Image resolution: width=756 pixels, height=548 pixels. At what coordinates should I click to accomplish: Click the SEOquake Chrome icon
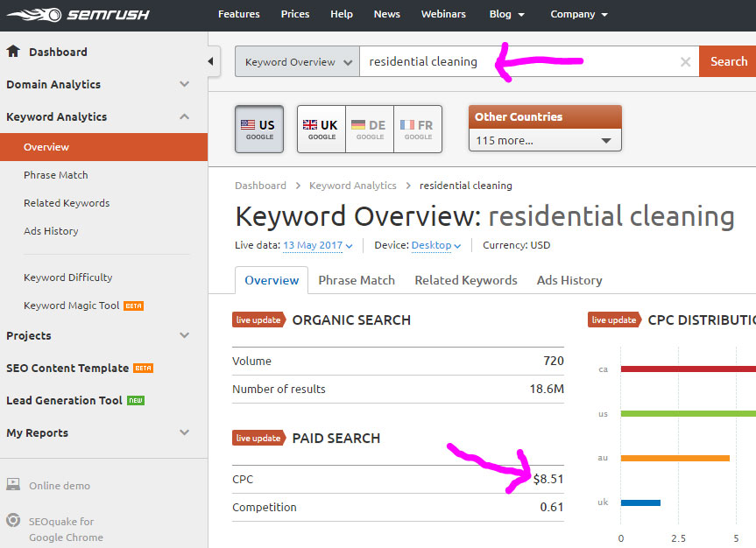pyautogui.click(x=13, y=521)
